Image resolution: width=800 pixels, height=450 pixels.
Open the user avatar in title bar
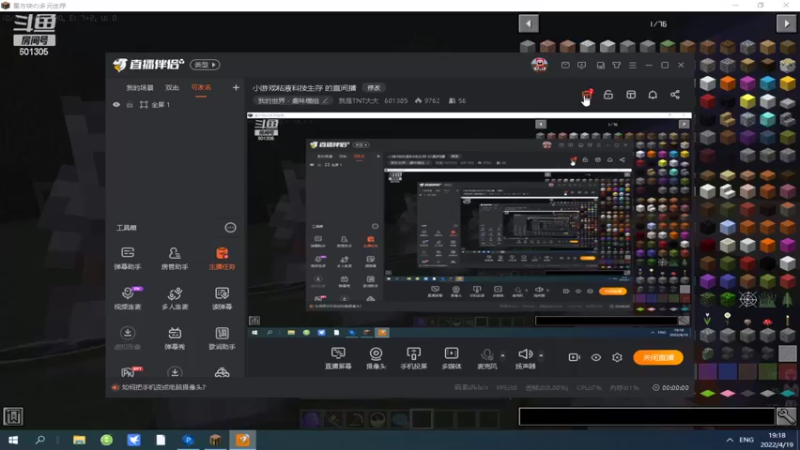(539, 65)
